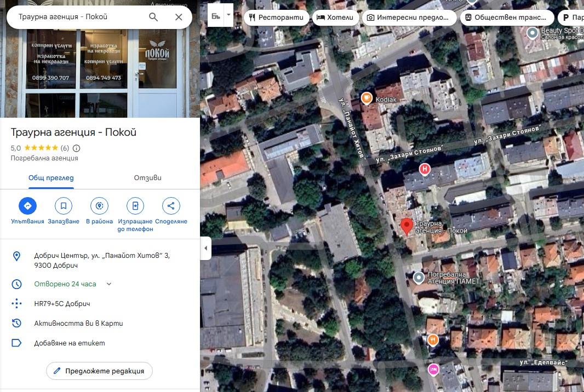This screenshot has height=392, width=584.
Task: Click the five-star rating stars
Action: (41, 148)
